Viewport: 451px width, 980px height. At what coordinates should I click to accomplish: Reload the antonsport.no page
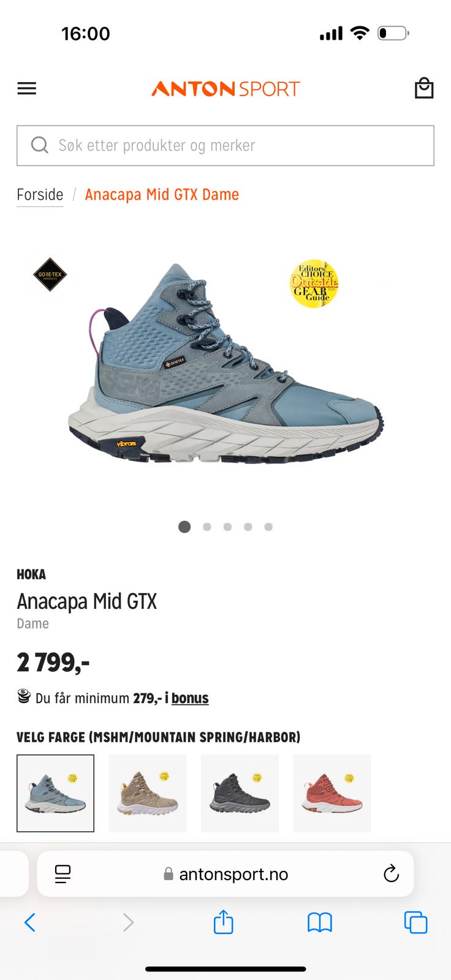391,873
